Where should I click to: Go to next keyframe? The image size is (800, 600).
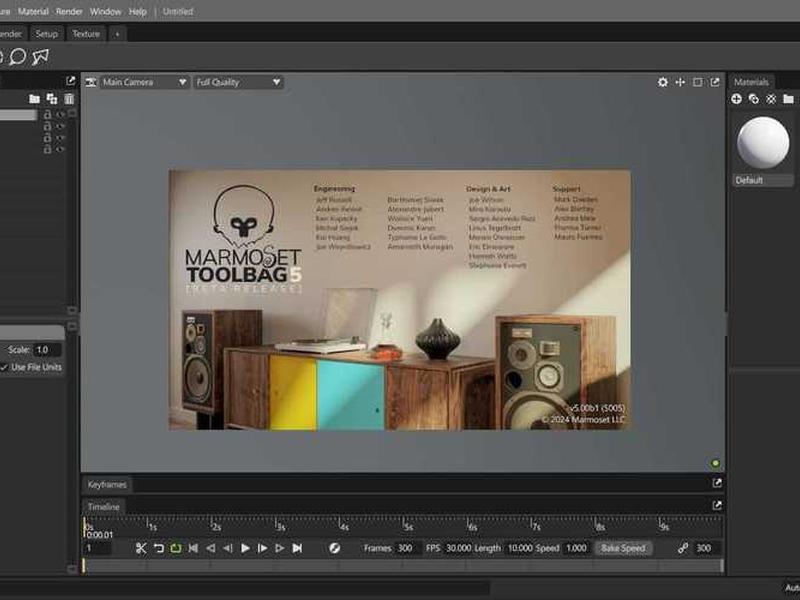point(280,548)
